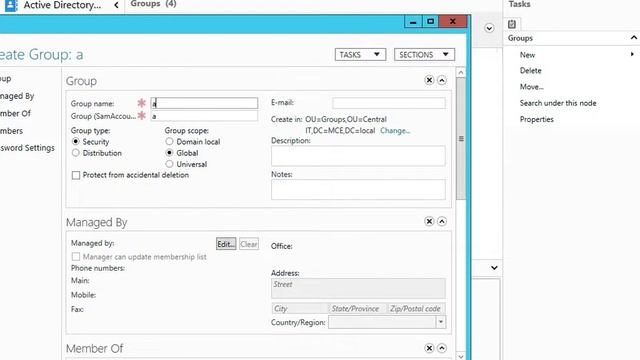The width and height of the screenshot is (640, 360).
Task: Click the dialog scrollbar up arrow
Action: 461,73
